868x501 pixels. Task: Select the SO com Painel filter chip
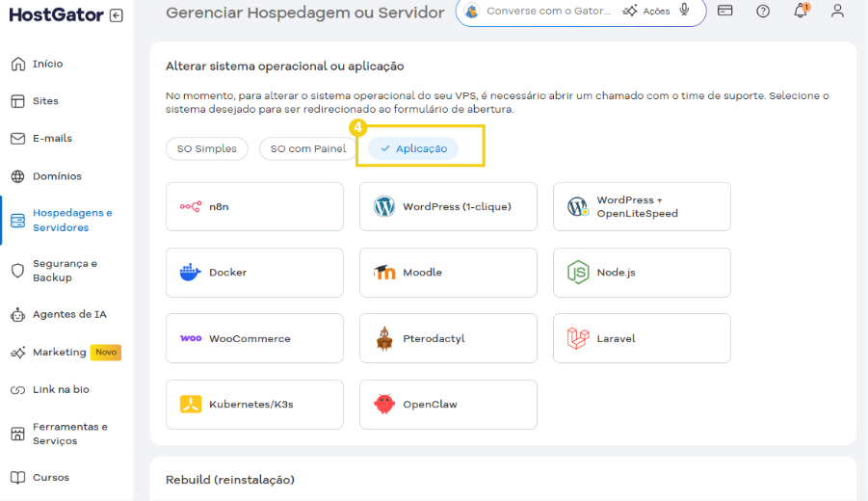tap(307, 148)
